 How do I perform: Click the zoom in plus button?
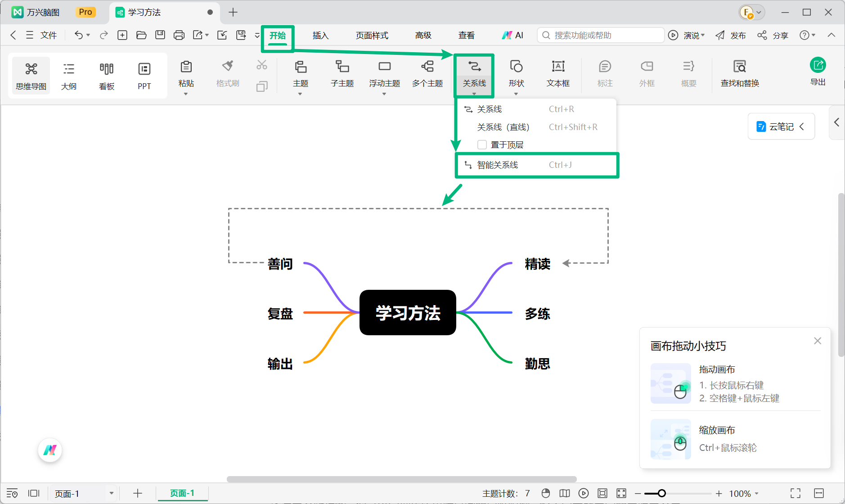click(719, 493)
